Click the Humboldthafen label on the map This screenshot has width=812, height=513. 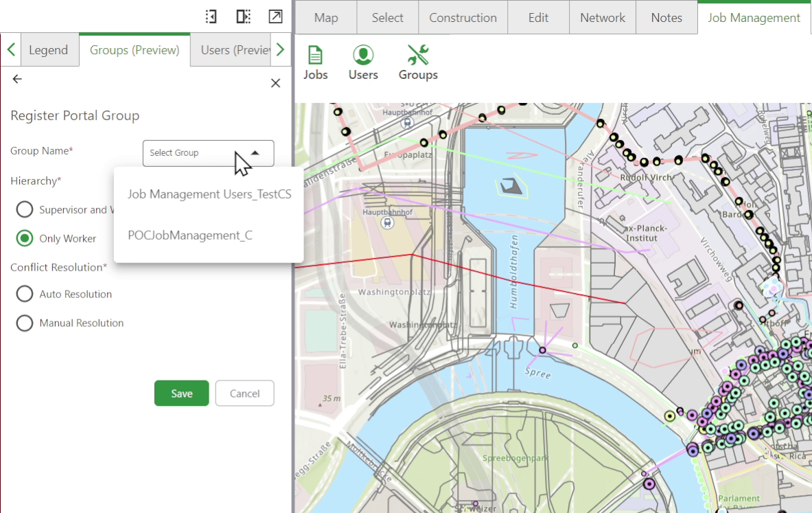(x=513, y=271)
